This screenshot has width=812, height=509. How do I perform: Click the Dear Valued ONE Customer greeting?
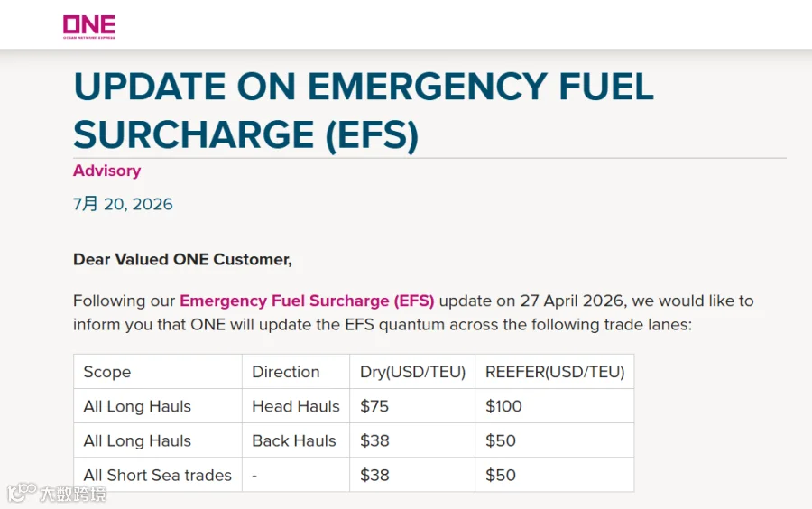coord(182,259)
